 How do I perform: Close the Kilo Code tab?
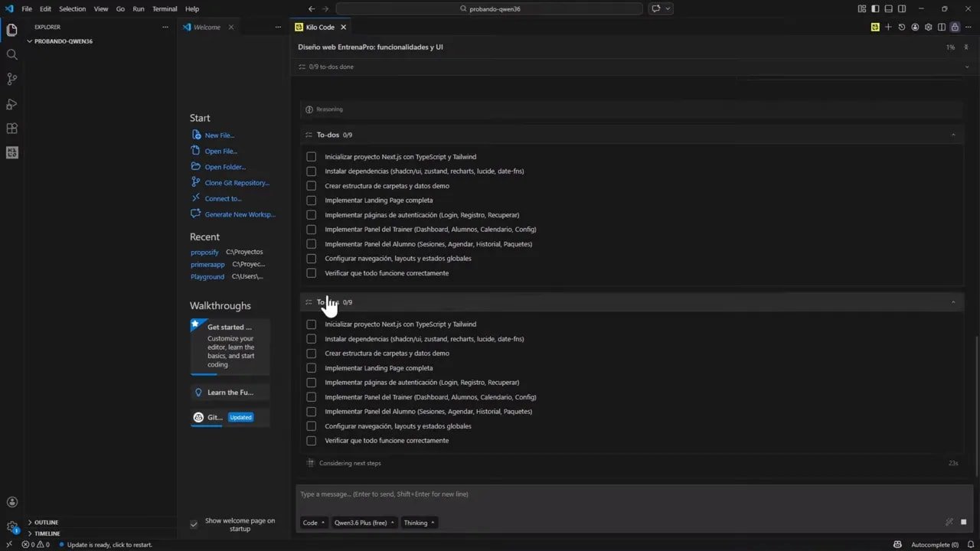pyautogui.click(x=343, y=27)
